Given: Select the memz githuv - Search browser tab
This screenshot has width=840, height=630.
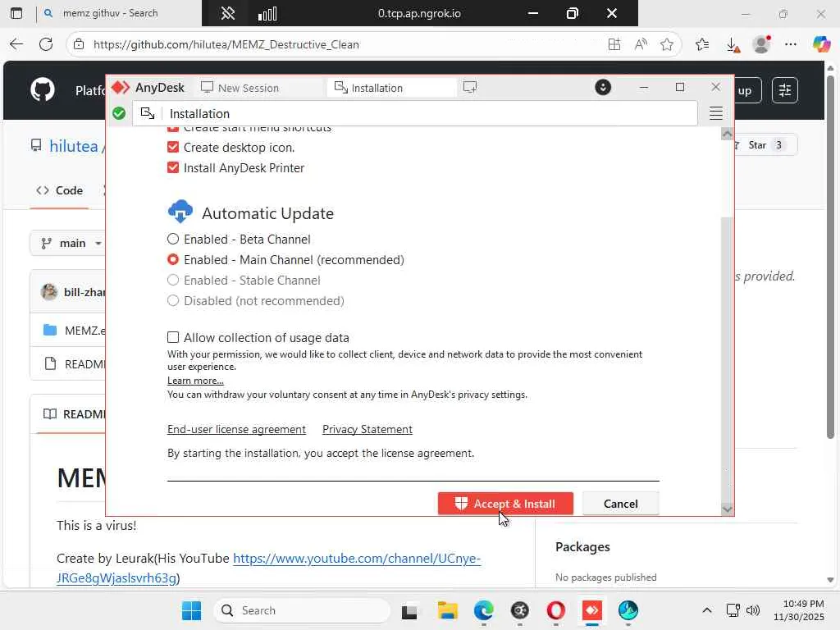Looking at the screenshot, I should (x=110, y=13).
